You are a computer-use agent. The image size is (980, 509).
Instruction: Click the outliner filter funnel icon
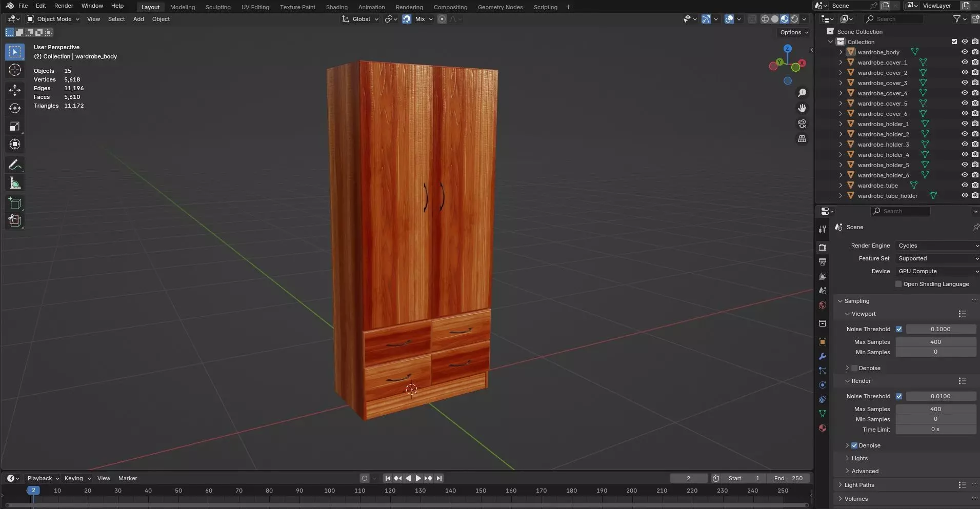[957, 19]
